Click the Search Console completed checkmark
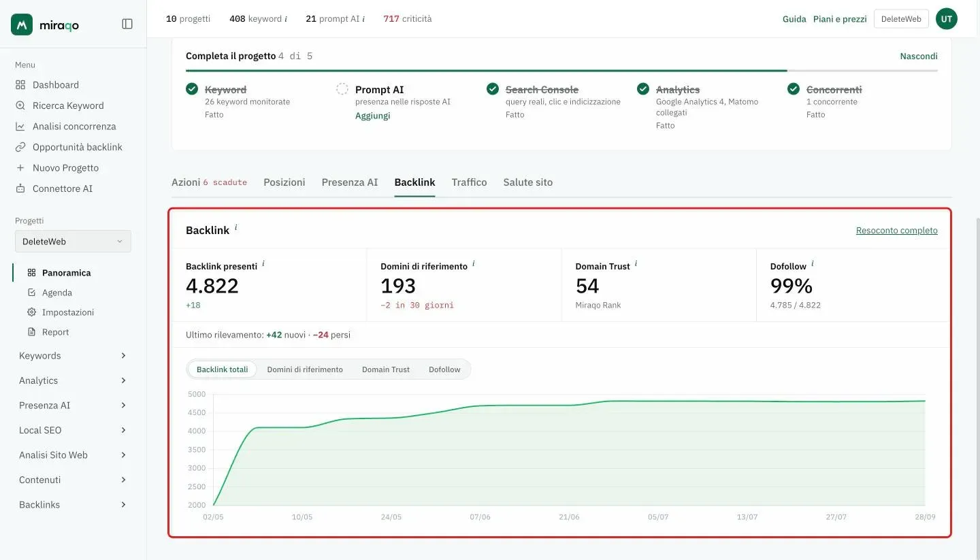This screenshot has width=980, height=560. pyautogui.click(x=493, y=89)
